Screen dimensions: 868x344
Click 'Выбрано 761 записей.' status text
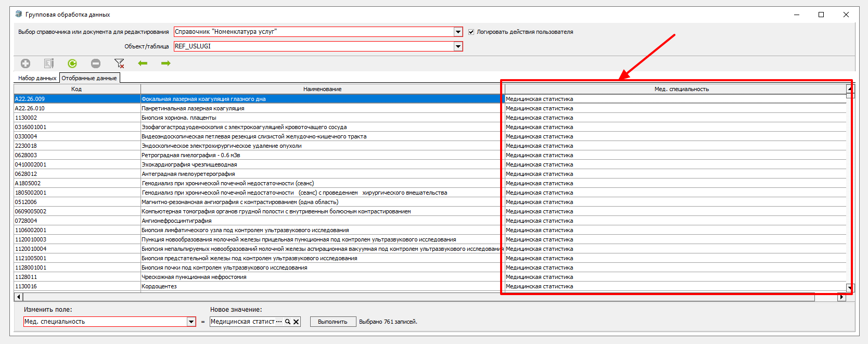point(388,322)
